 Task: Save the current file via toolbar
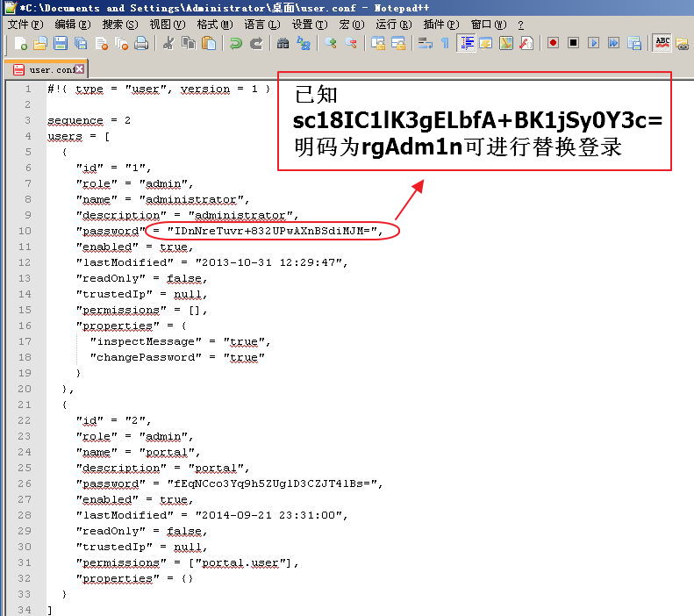point(61,43)
